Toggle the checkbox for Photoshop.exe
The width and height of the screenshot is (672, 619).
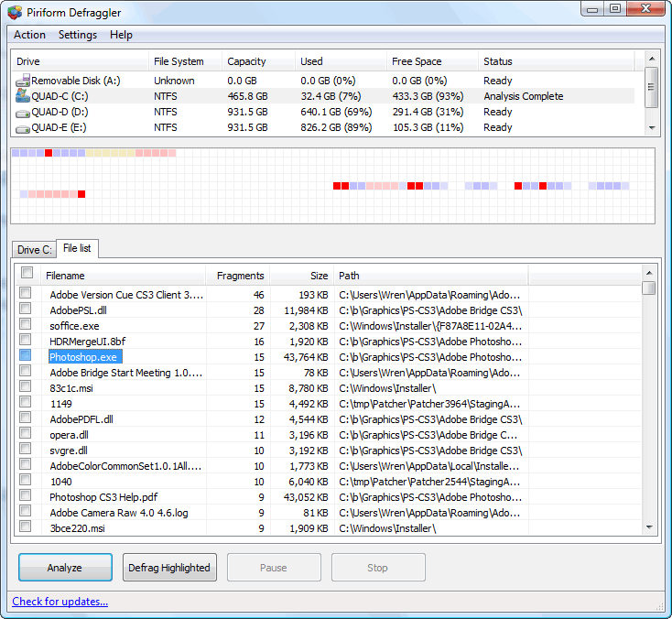pos(26,355)
